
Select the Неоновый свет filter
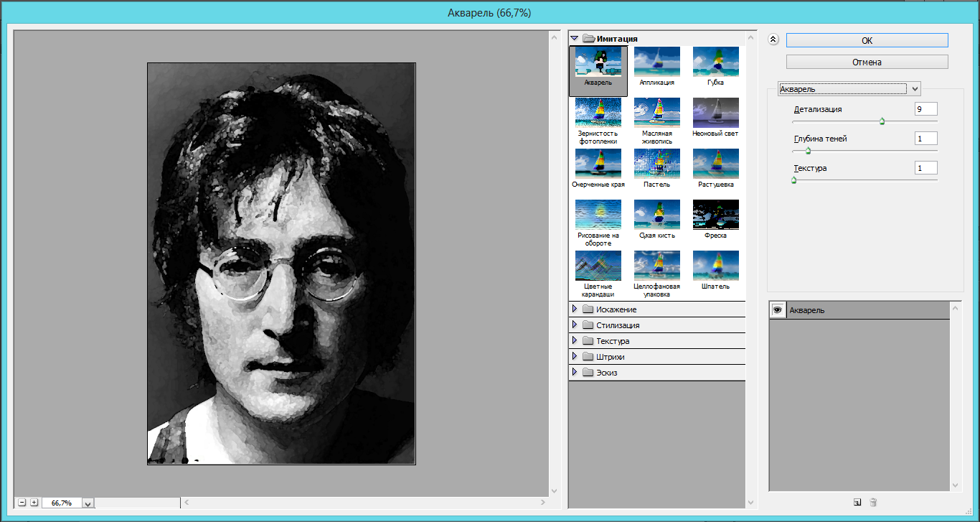click(x=715, y=118)
